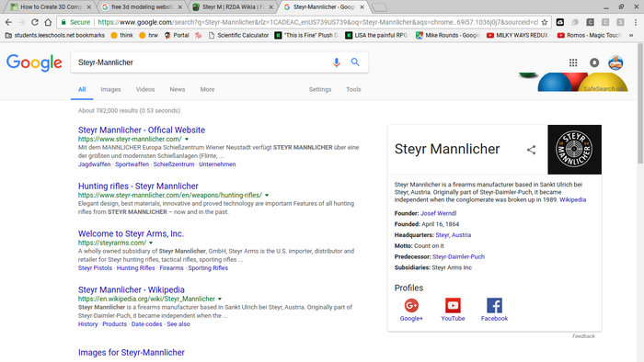Expand dropdown arrow next to steyrarms.com URL
The image size is (644, 362).
tap(151, 243)
